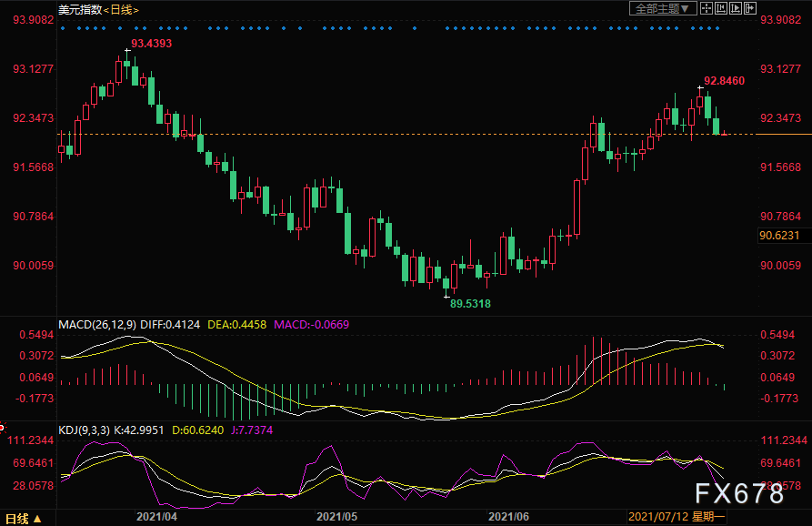812x526 pixels.
Task: Click the 93.4393 high price label
Action: pos(151,44)
